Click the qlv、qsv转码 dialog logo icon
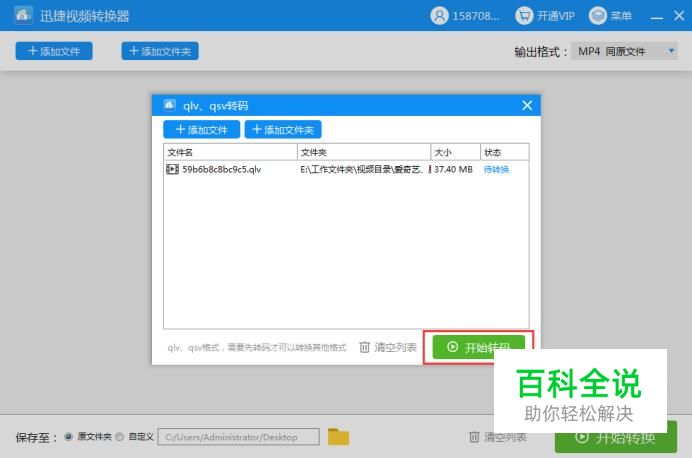This screenshot has height=458, width=692. pos(169,105)
